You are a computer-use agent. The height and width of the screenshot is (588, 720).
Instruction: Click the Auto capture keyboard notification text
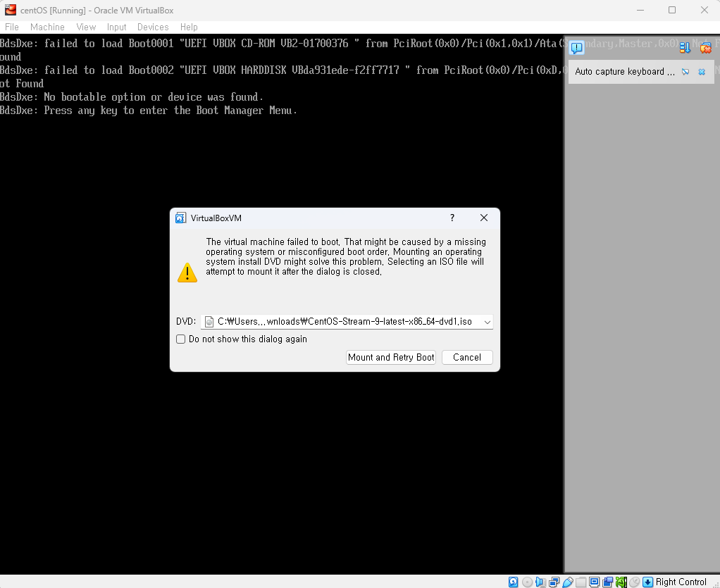click(625, 72)
